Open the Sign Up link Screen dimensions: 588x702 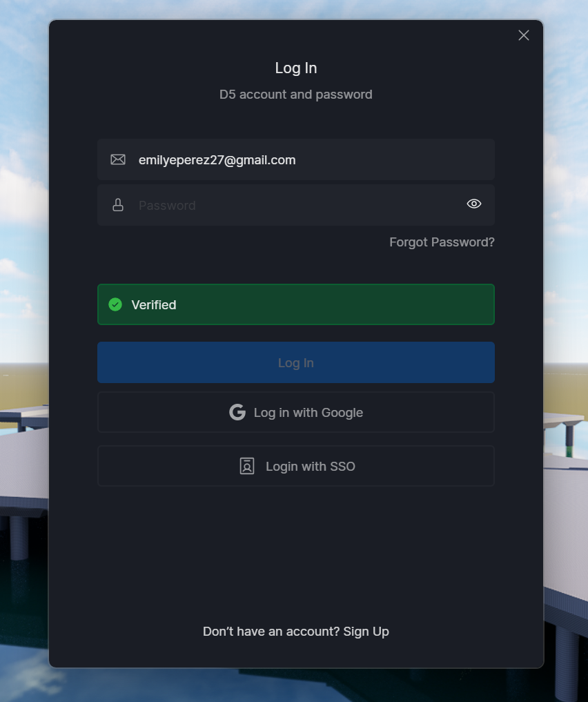[x=366, y=632]
